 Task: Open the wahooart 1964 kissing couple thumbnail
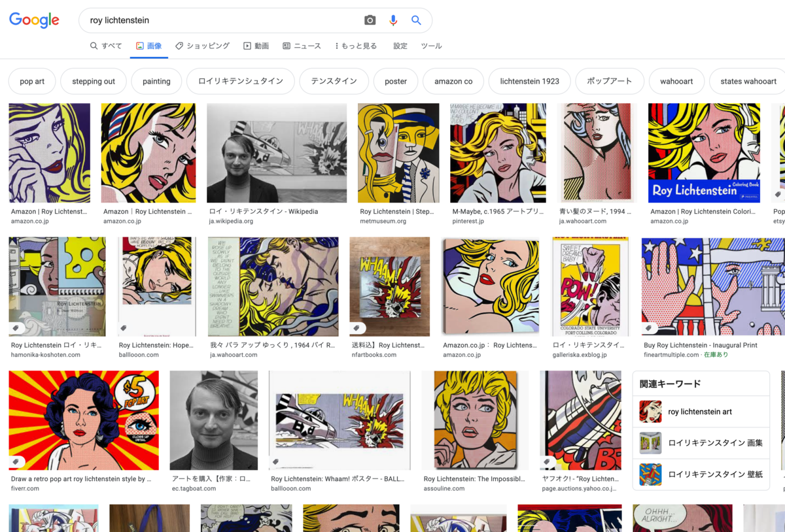273,287
